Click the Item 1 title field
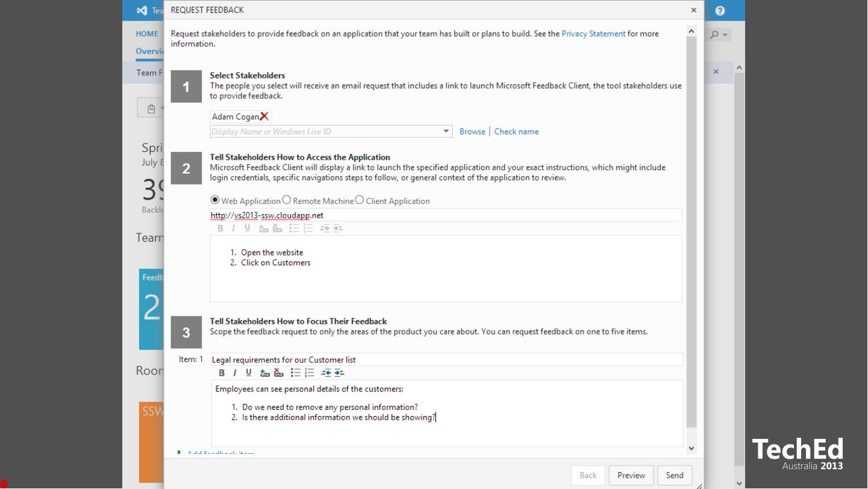This screenshot has height=489, width=868. tap(447, 360)
